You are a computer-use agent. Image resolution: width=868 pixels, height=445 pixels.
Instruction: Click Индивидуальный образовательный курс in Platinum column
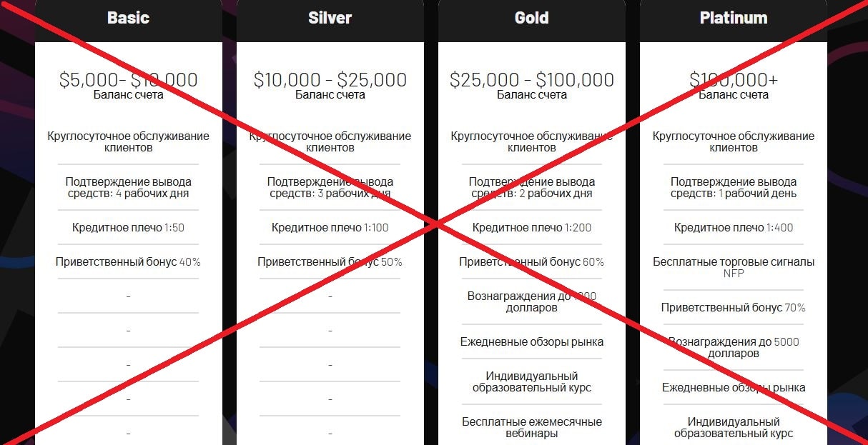(x=733, y=427)
